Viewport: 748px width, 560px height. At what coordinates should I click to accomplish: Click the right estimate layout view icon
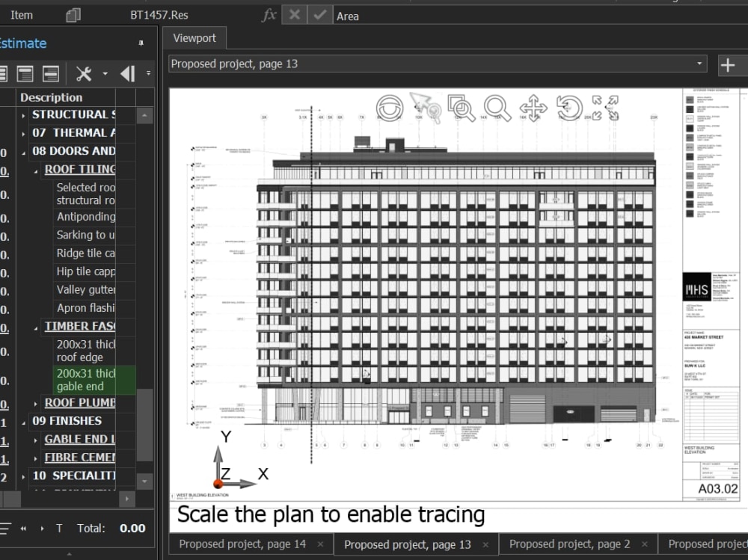tap(51, 73)
